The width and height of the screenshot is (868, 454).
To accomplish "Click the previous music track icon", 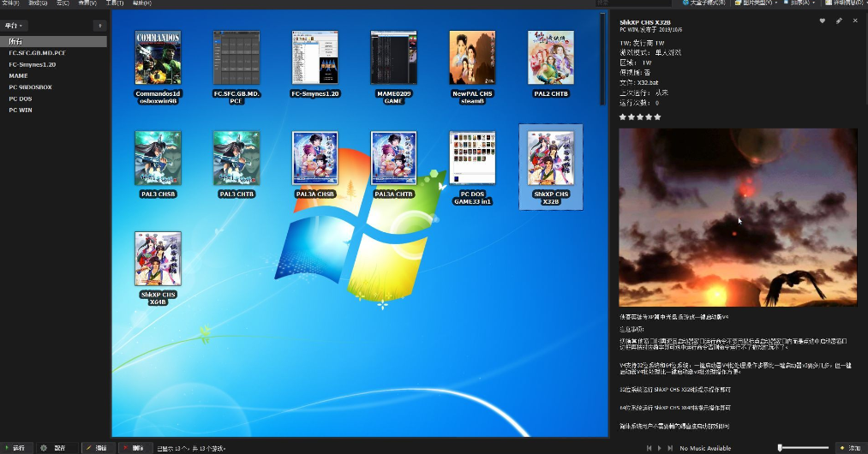I will (x=649, y=448).
